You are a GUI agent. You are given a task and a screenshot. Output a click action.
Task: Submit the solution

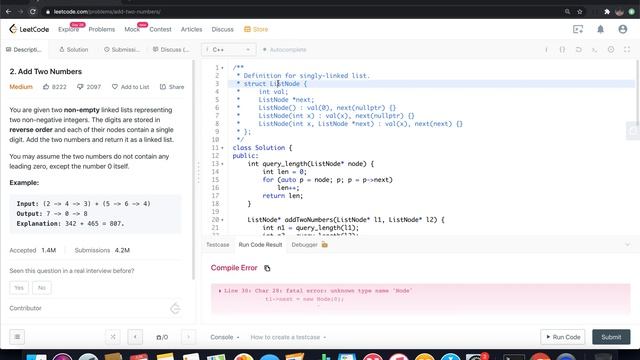[611, 337]
